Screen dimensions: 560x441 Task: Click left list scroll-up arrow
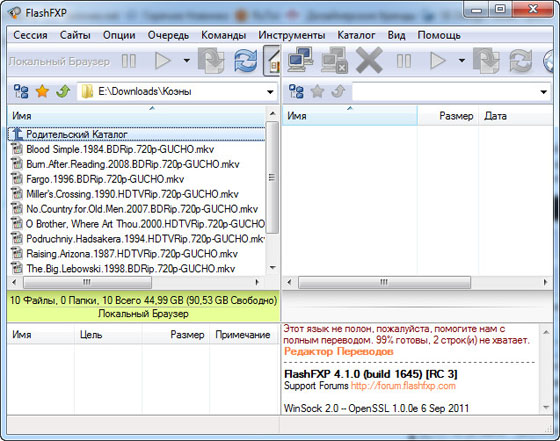(272, 114)
